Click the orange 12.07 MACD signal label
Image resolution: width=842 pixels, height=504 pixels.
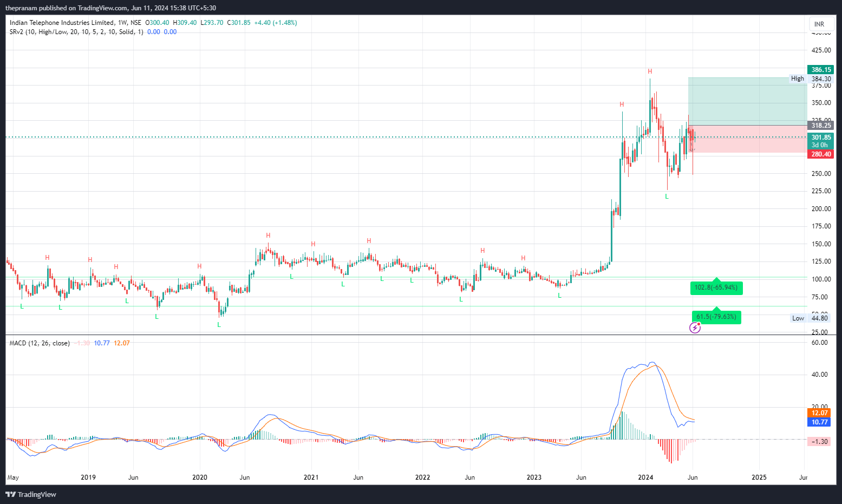click(x=819, y=413)
